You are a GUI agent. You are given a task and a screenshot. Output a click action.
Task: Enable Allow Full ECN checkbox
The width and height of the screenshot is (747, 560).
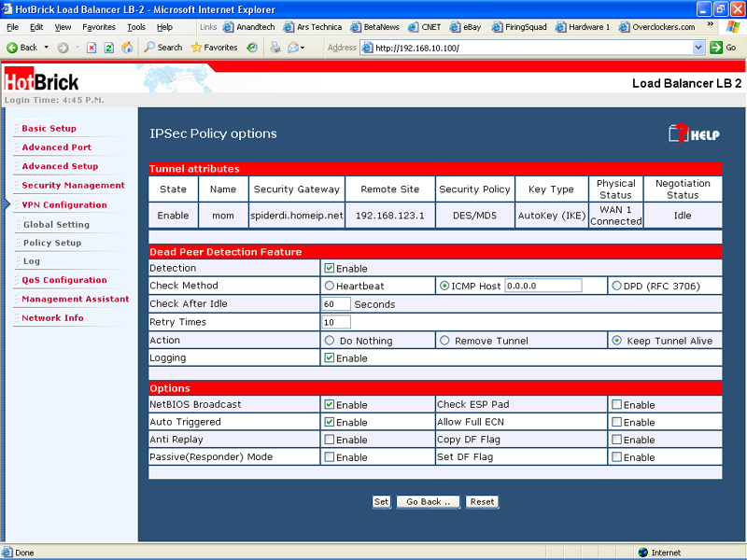point(616,422)
